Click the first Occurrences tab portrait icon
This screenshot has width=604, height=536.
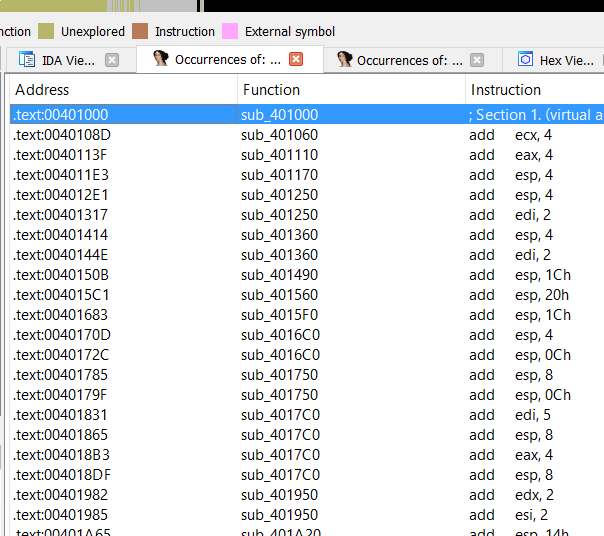pyautogui.click(x=160, y=60)
